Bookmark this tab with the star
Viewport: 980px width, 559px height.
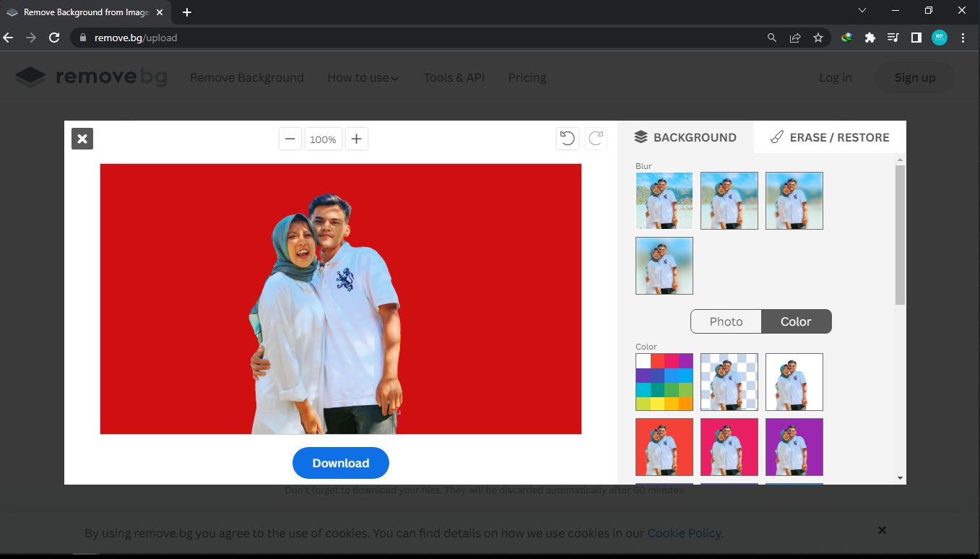[818, 38]
